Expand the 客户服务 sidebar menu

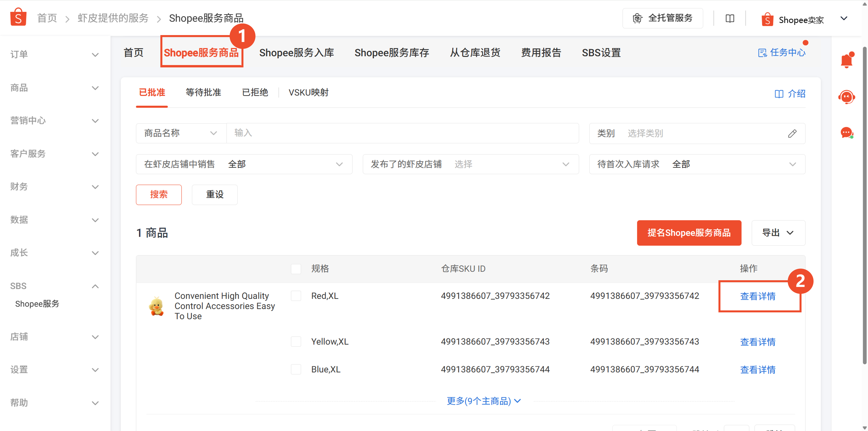pos(55,154)
